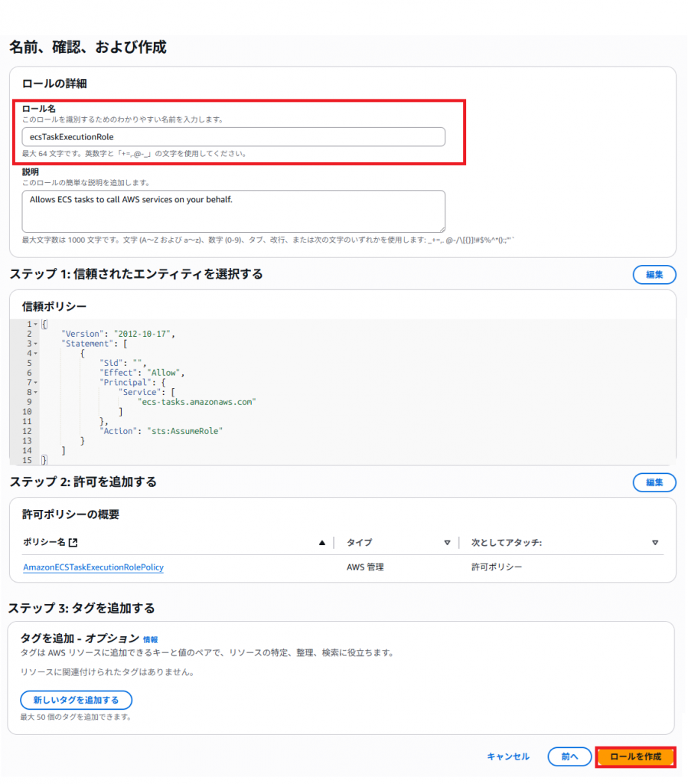
Task: Click the external link icon beside ポリシー名
Action: pos(73,543)
